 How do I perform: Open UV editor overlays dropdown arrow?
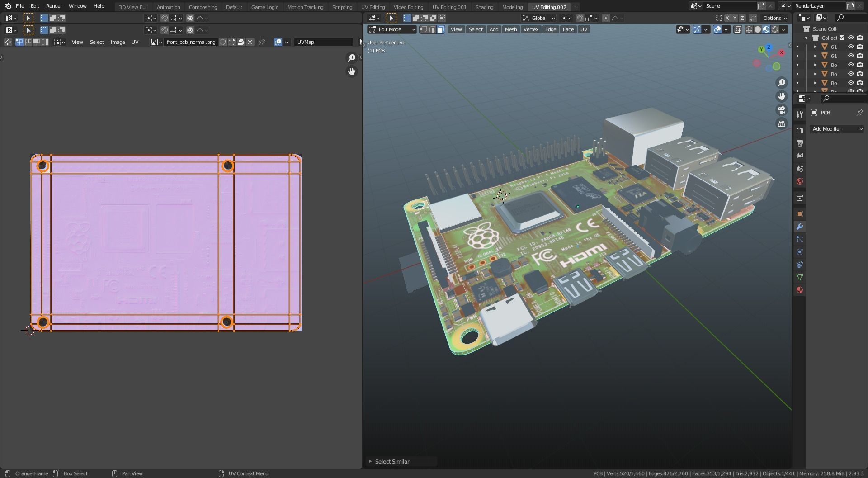287,42
